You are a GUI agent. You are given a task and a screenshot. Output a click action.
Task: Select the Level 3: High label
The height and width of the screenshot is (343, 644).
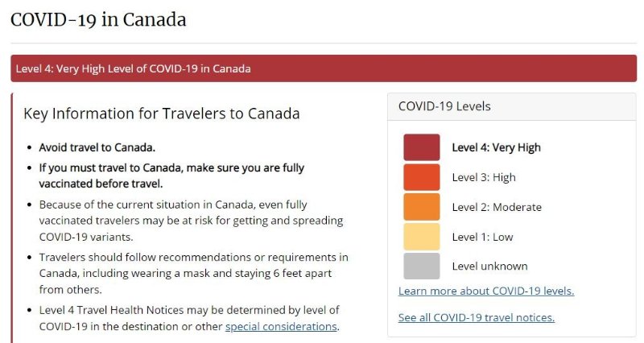(x=484, y=177)
